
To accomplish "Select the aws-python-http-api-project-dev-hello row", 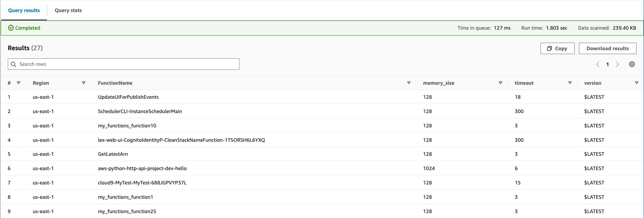I will tap(142, 168).
